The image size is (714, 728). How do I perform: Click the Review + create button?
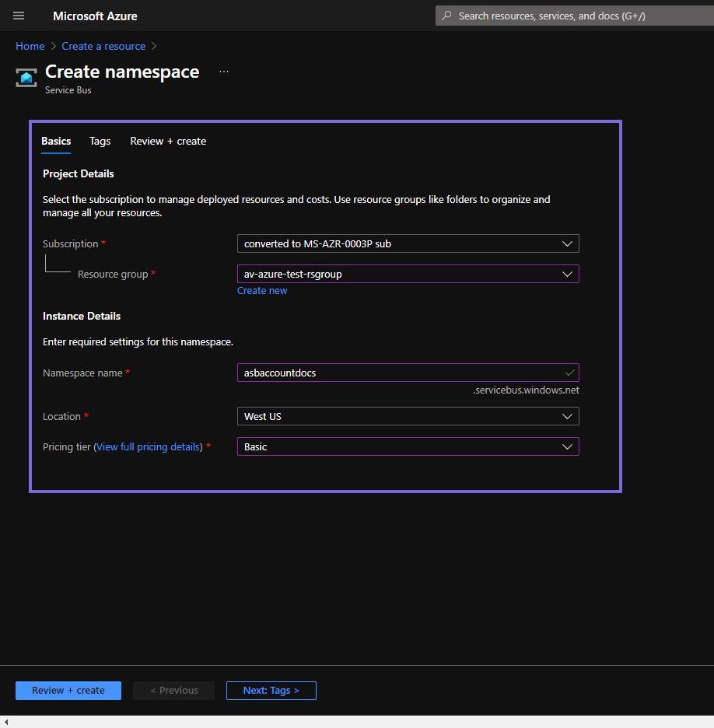68,691
